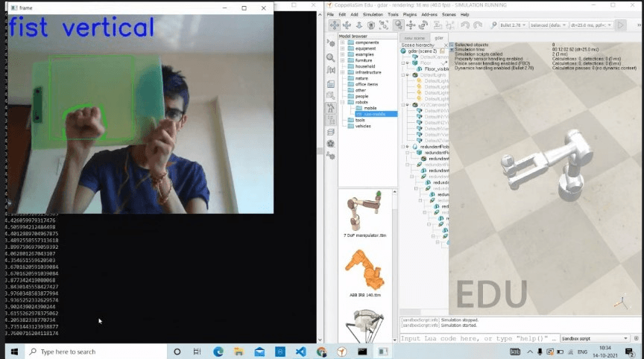The width and height of the screenshot is (644, 359).
Task: Open Visual Studio Code from the taskbar
Action: click(300, 352)
